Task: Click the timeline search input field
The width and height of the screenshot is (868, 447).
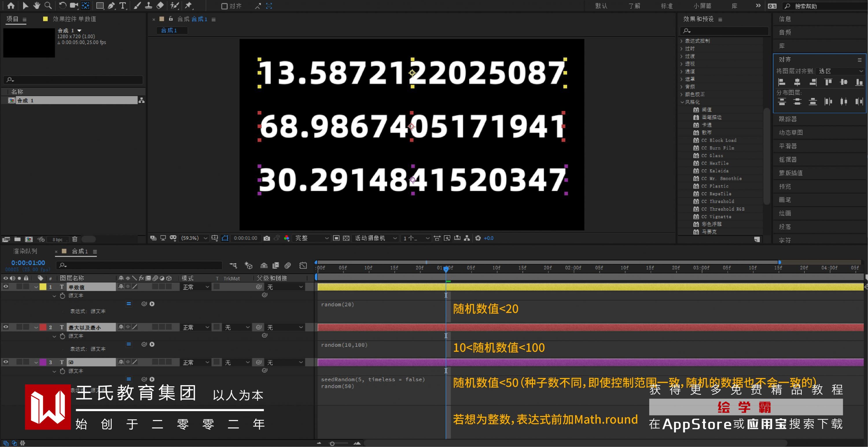Action: (141, 265)
